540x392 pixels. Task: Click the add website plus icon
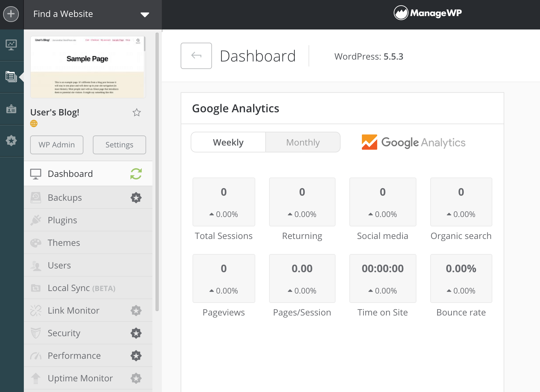(x=11, y=14)
